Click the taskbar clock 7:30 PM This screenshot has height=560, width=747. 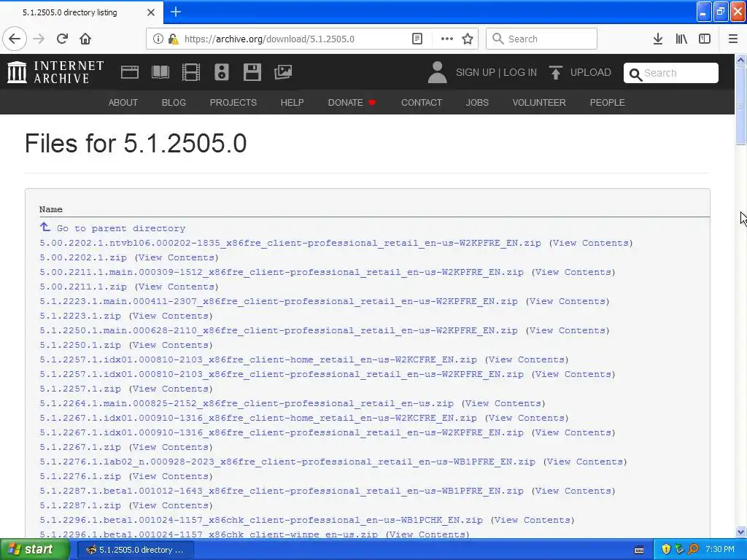(x=720, y=550)
